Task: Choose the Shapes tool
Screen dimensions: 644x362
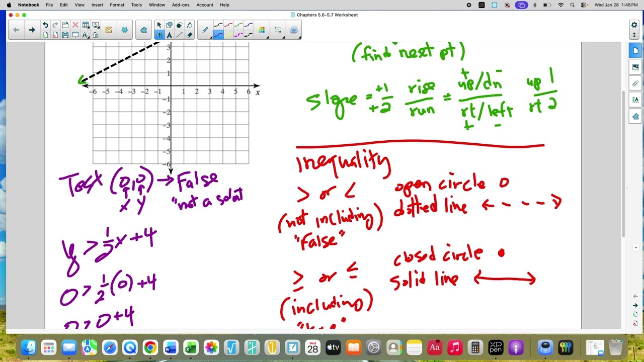Action: click(x=169, y=25)
